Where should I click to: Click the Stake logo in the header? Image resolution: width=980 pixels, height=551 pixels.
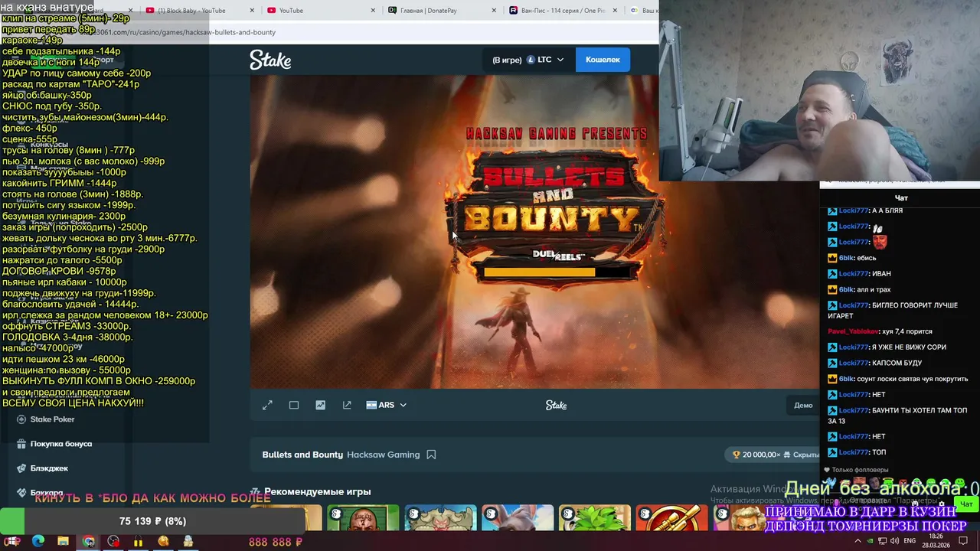pyautogui.click(x=270, y=60)
